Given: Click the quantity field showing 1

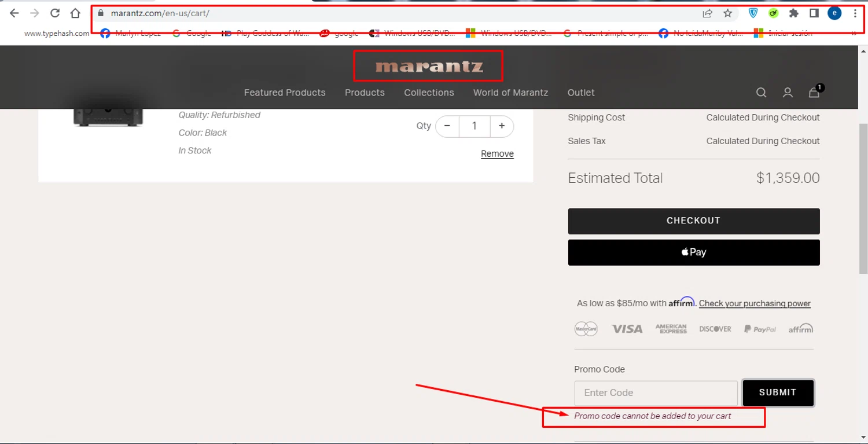Looking at the screenshot, I should (x=475, y=126).
